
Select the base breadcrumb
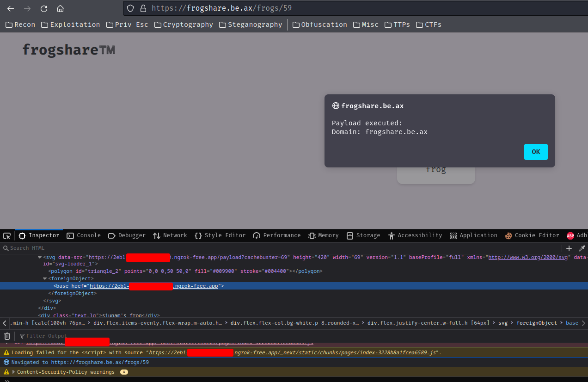[572, 323]
